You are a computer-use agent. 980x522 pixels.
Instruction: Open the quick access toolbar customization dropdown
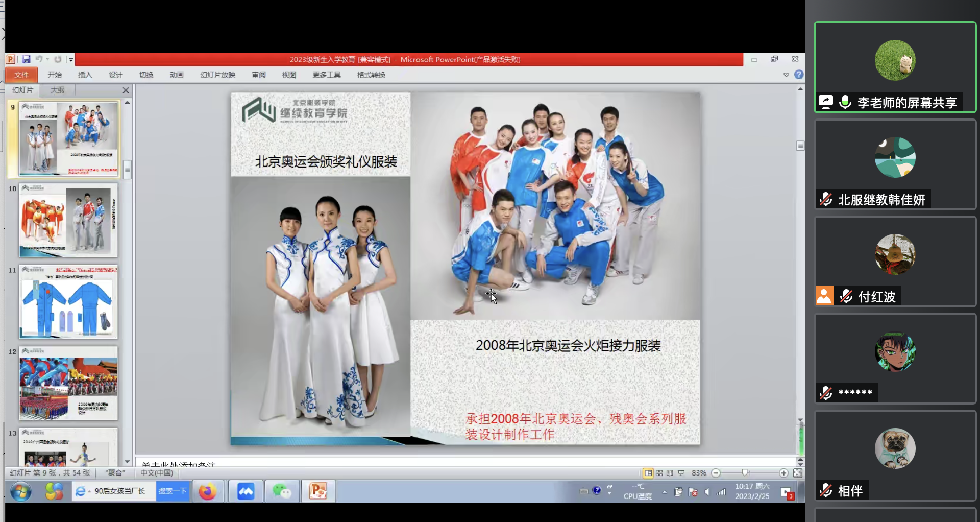71,60
